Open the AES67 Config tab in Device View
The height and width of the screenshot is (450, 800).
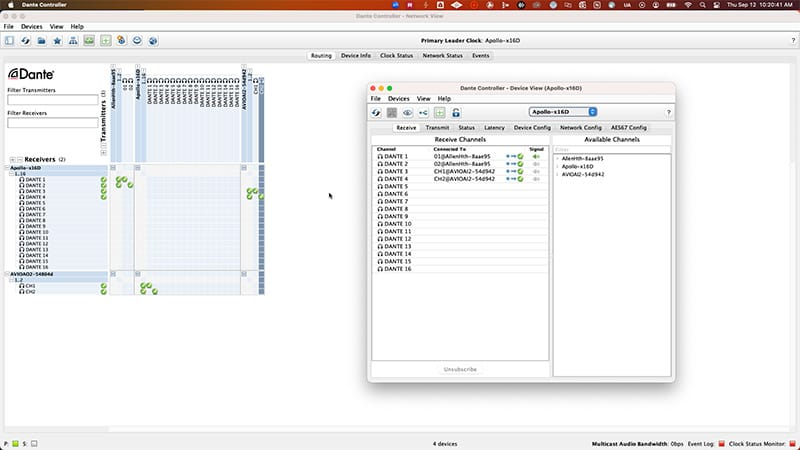click(629, 128)
